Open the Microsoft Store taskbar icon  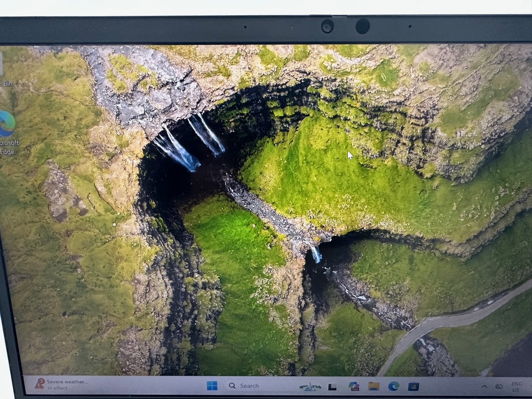click(413, 387)
